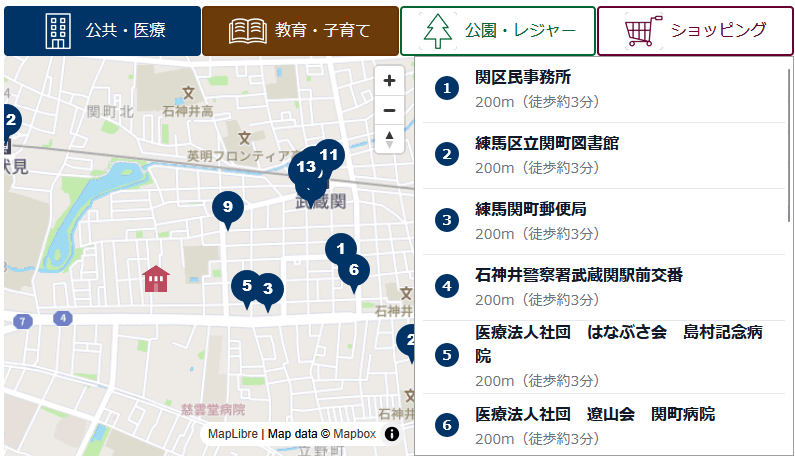Image resolution: width=795 pixels, height=458 pixels.
Task: Click list badge number 3
Action: click(447, 220)
